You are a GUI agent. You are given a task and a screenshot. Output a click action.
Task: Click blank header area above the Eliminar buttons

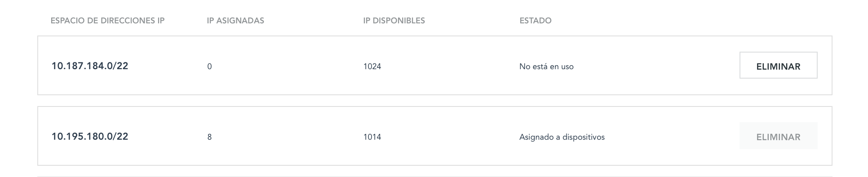(778, 21)
